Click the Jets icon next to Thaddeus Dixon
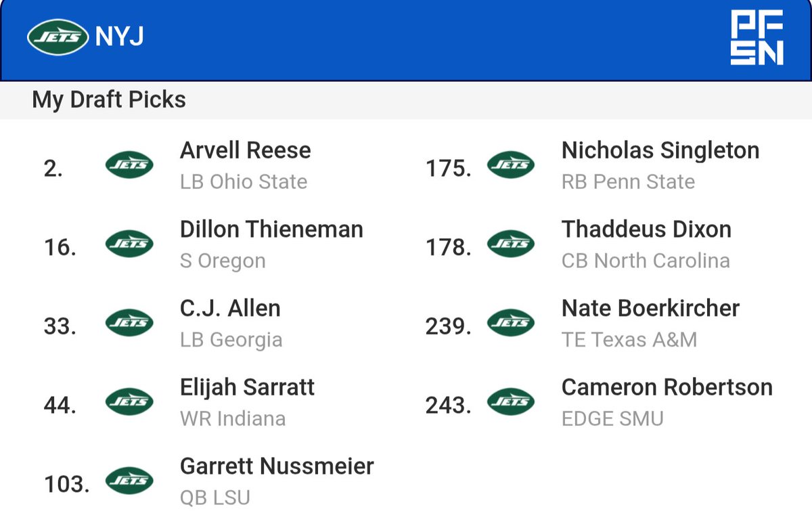812x528 pixels. (511, 244)
